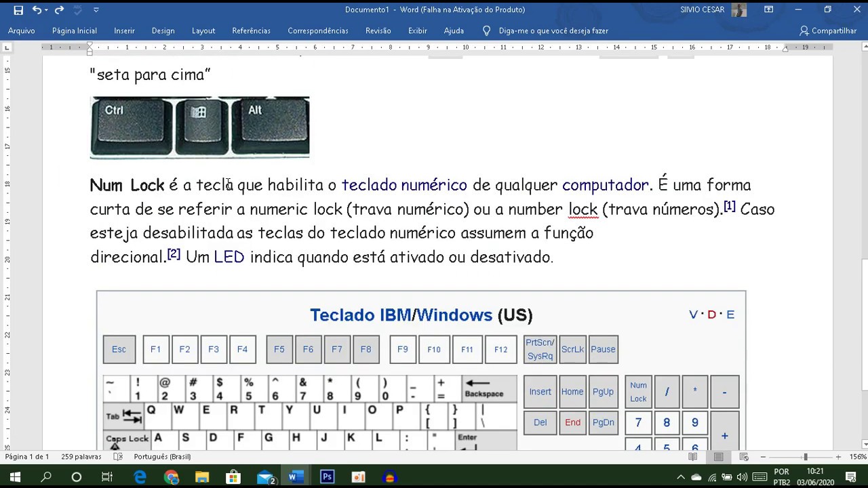
Task: Open the Layout ribbon tab
Action: [203, 30]
